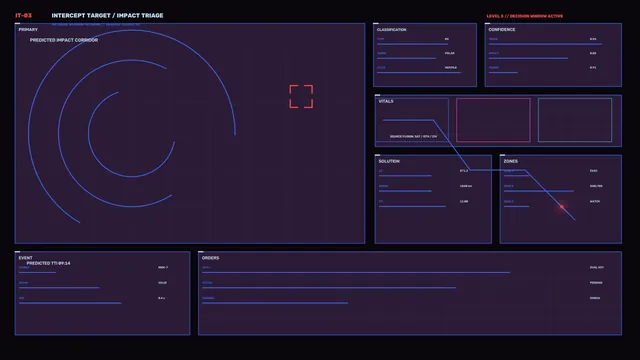The width and height of the screenshot is (640, 360).
Task: Click the 'EVENT' panel heading
Action: click(25, 258)
